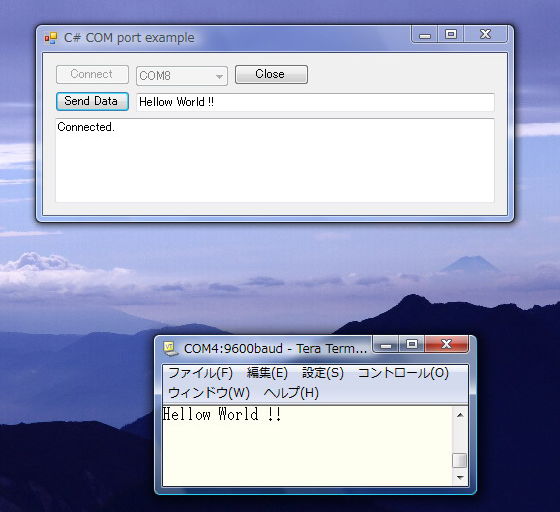The width and height of the screenshot is (560, 512).
Task: Close the C# COM port example window
Action: (x=485, y=35)
